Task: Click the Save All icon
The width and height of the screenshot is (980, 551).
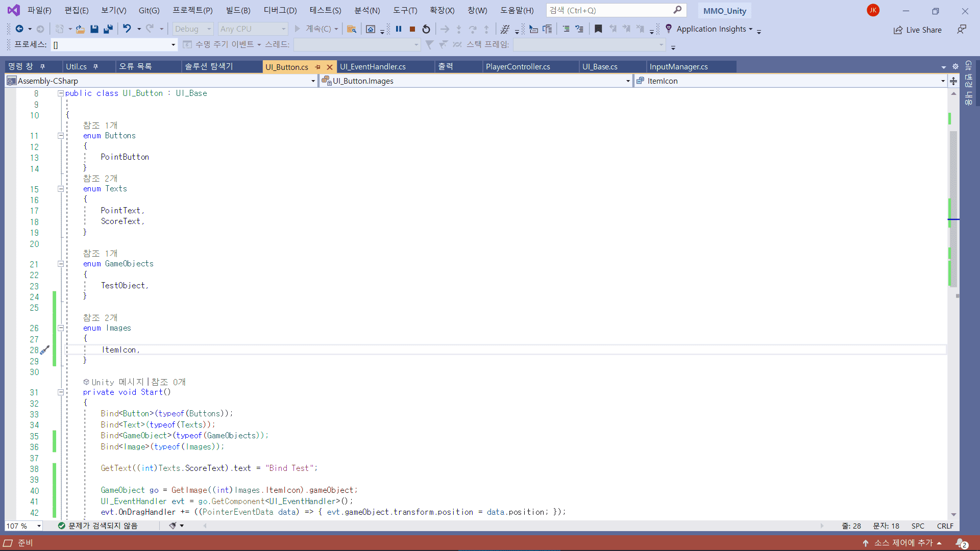Action: 108,29
